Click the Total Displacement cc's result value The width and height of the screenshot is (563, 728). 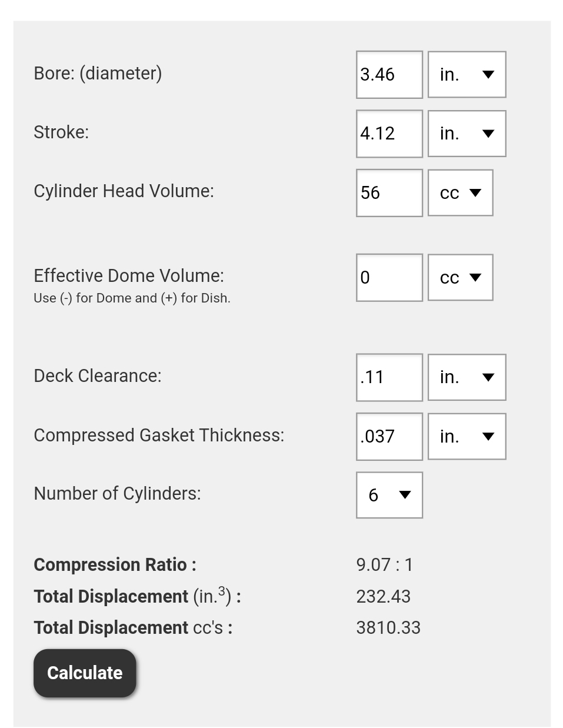pyautogui.click(x=388, y=628)
